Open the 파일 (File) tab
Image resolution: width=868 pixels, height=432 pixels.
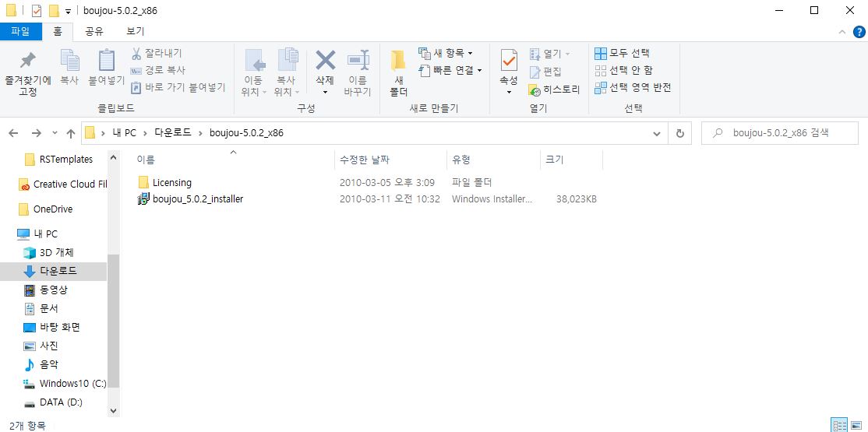[20, 31]
